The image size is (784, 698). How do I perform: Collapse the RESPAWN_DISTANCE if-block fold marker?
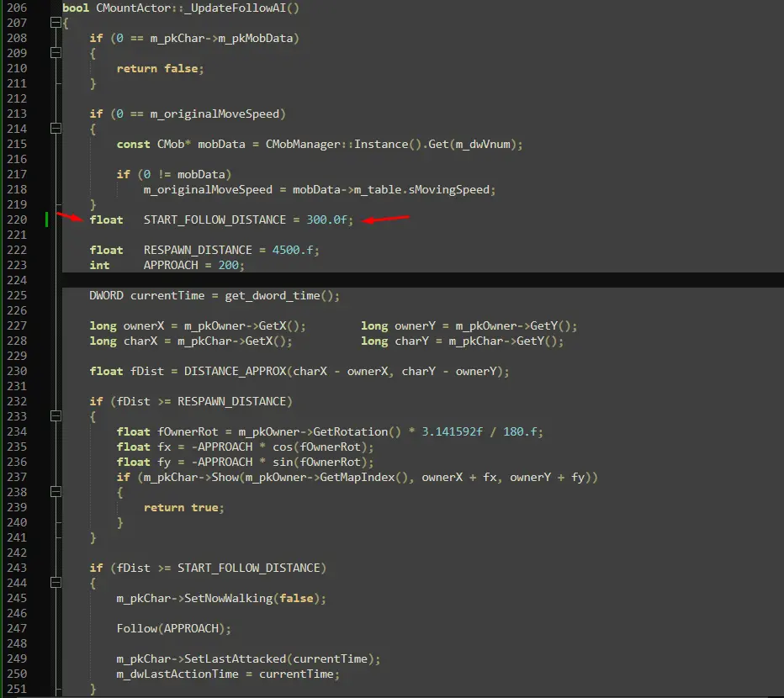pyautogui.click(x=55, y=416)
